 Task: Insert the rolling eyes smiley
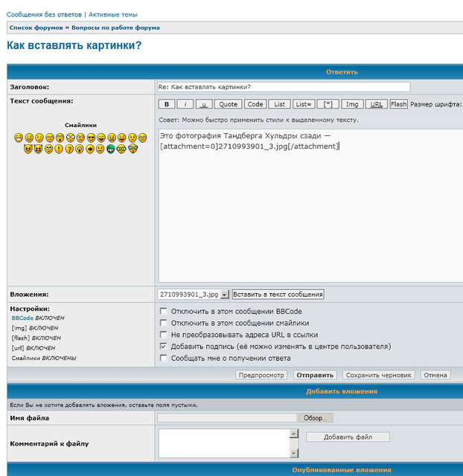tap(48, 149)
